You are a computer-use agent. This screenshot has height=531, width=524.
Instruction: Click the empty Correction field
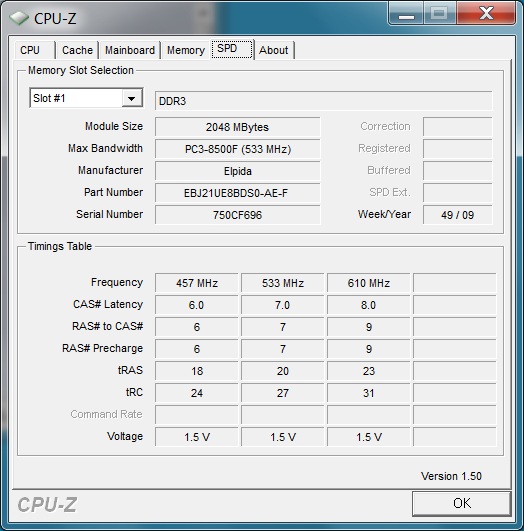coord(457,127)
